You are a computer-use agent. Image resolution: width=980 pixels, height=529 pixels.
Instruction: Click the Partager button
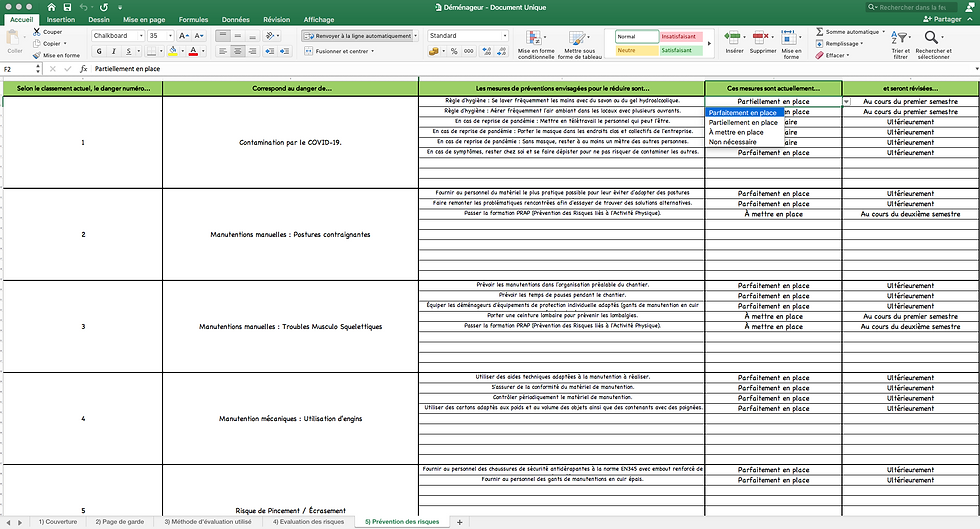(942, 19)
